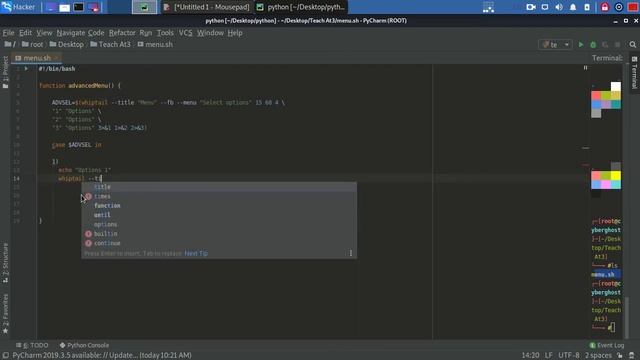Click the root slash folder breadcrumb
Viewport: 640px width, 360px height.
[10, 44]
